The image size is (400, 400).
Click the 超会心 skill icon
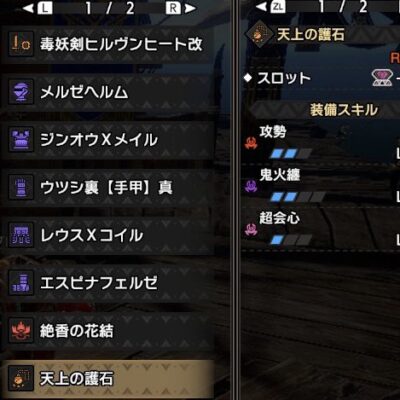tap(251, 229)
